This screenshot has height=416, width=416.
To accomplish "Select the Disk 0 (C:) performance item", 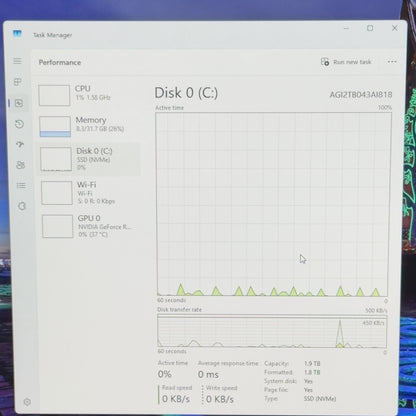I will [89, 159].
